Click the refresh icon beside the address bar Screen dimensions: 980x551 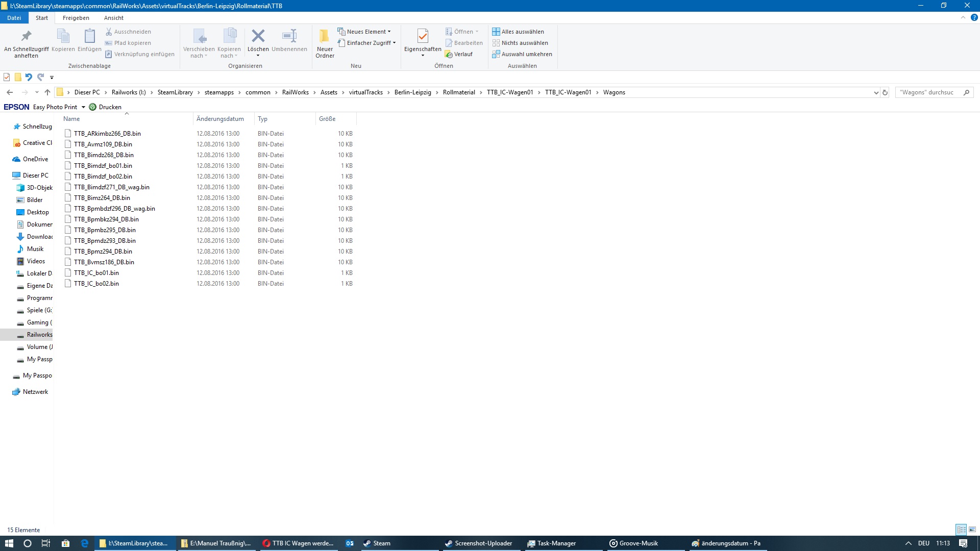pyautogui.click(x=885, y=92)
